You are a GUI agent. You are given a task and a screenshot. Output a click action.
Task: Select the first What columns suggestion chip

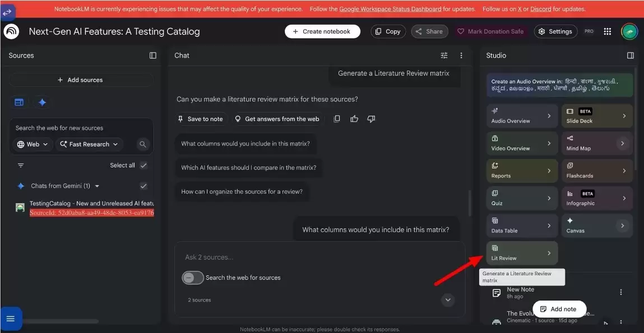tap(245, 144)
